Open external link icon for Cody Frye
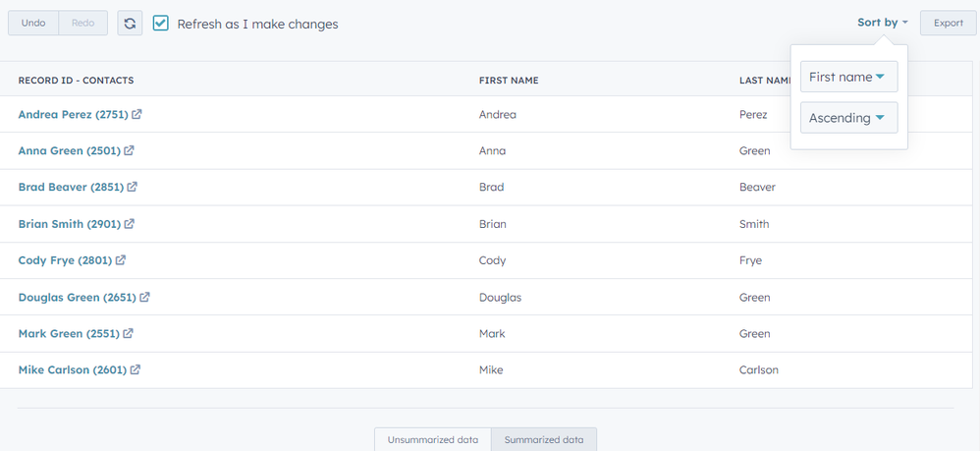 [121, 260]
